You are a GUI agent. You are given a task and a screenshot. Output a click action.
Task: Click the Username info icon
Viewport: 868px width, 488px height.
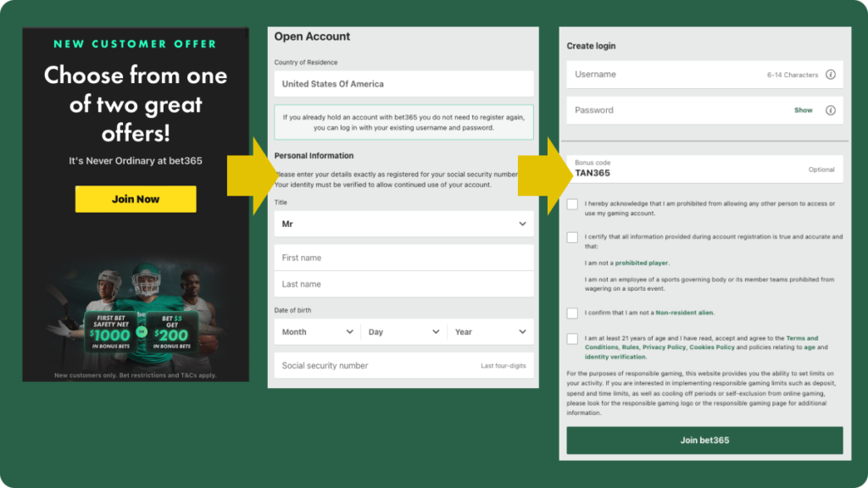click(831, 75)
